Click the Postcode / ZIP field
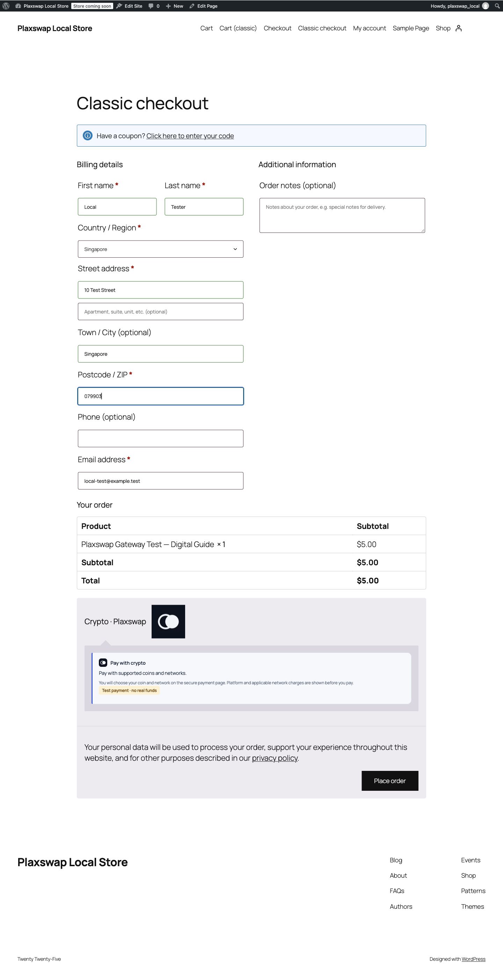503x980 pixels. click(160, 396)
